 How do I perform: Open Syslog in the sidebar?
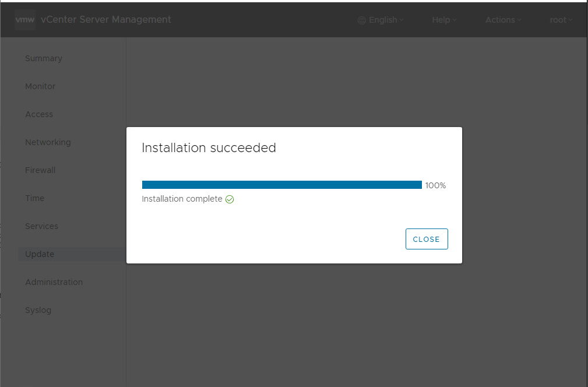pos(38,311)
